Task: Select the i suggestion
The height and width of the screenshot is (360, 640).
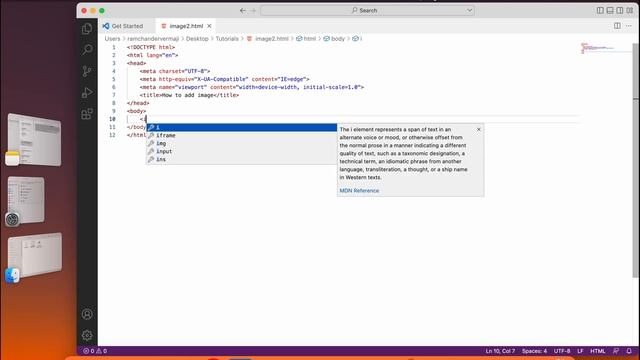Action: tap(242, 127)
